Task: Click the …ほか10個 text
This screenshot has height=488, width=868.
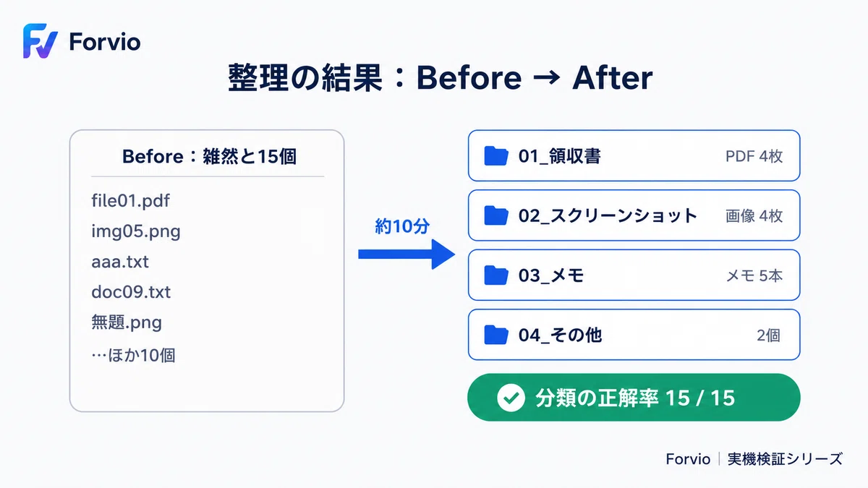Action: coord(133,355)
